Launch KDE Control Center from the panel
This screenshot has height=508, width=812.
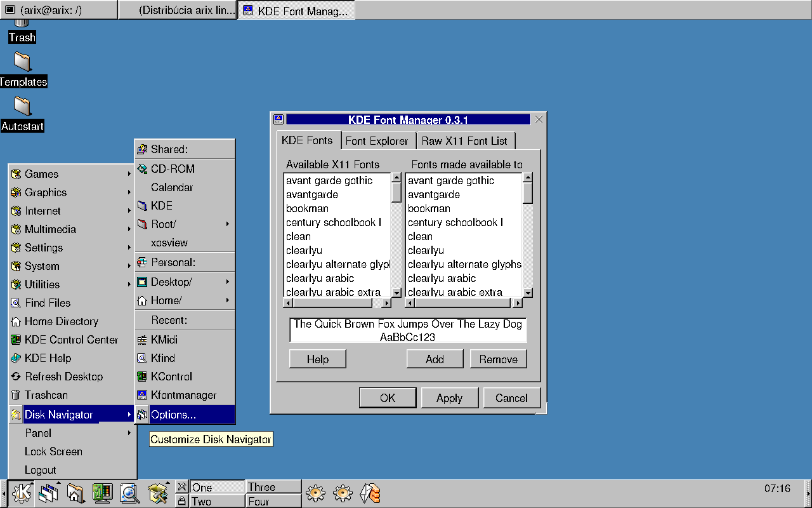click(x=102, y=493)
